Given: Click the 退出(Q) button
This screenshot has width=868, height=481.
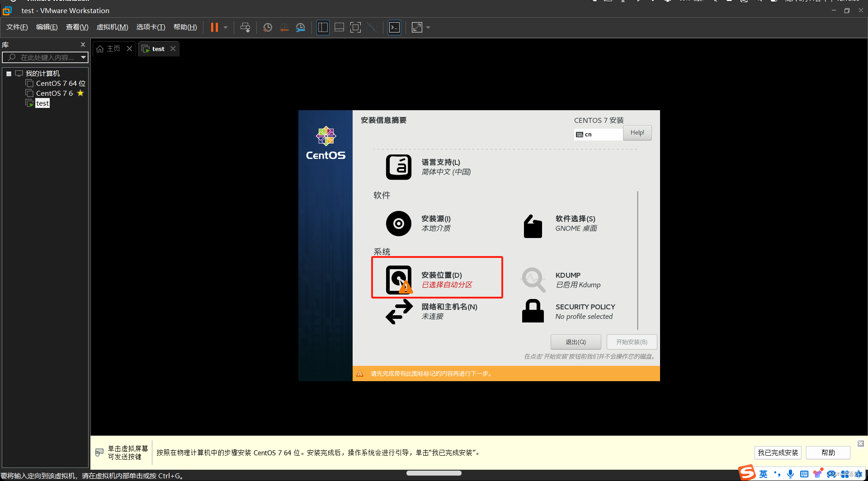Looking at the screenshot, I should (x=576, y=342).
